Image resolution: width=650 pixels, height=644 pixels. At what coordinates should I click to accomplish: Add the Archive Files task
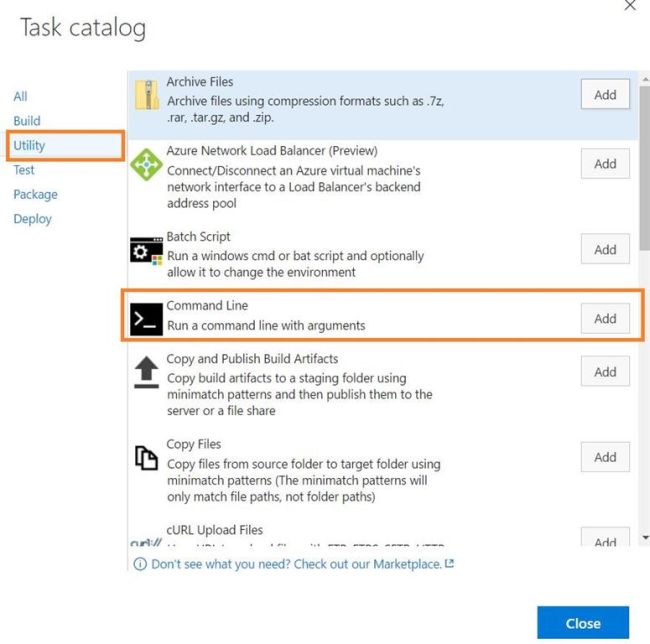(x=605, y=94)
